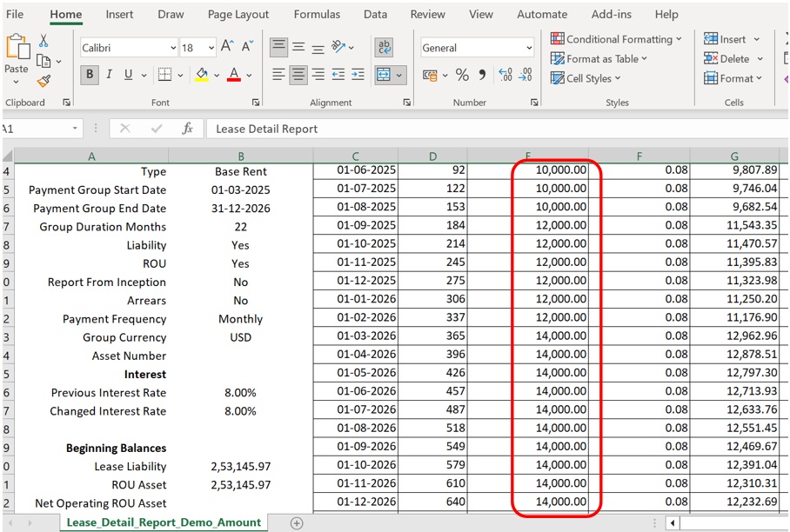Screen dimensions: 790x532
Task: Click the Format as Table button
Action: [600, 59]
